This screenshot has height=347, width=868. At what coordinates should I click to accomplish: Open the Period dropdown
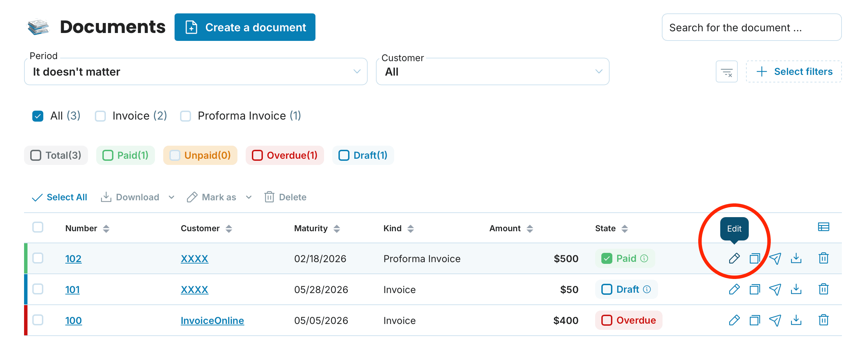pos(196,71)
